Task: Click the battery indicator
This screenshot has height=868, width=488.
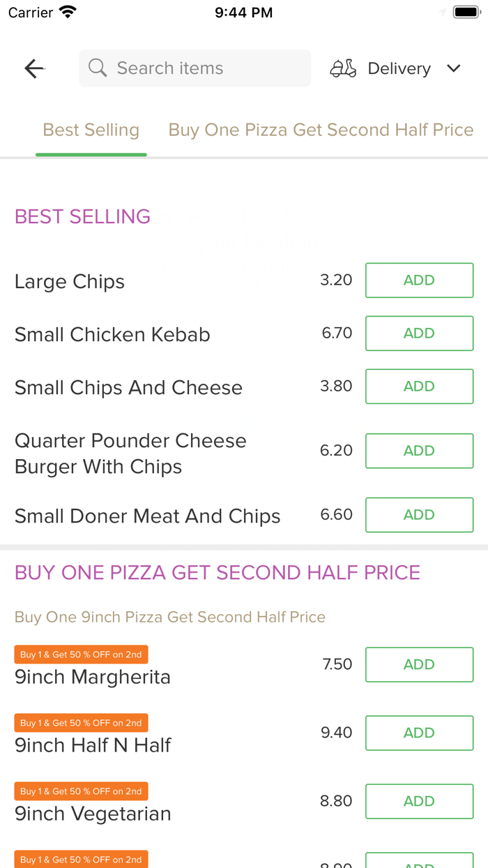Action: (x=463, y=10)
